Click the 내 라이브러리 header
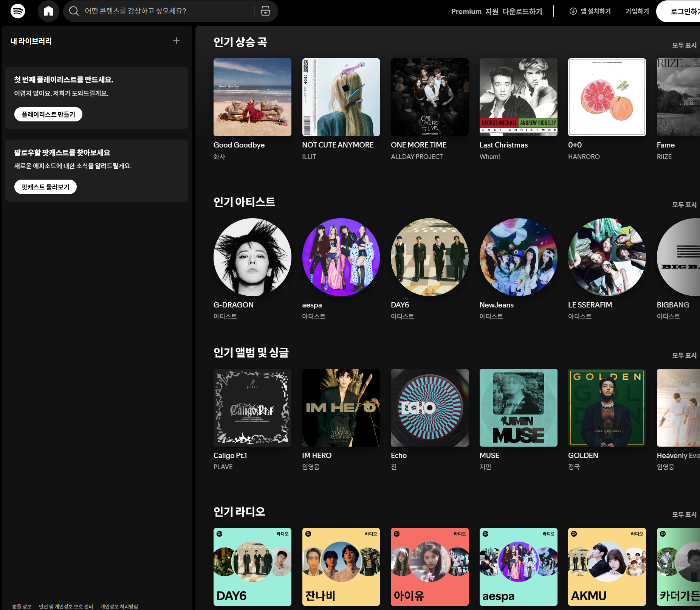Image resolution: width=700 pixels, height=610 pixels. (31, 41)
